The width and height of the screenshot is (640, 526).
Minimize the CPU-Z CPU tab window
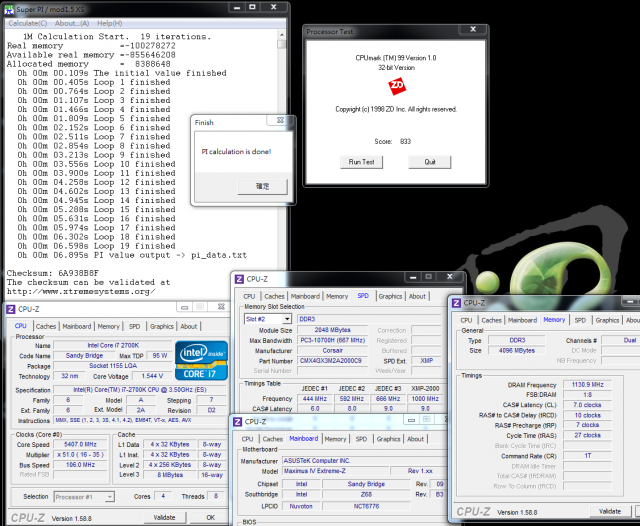coord(184,307)
